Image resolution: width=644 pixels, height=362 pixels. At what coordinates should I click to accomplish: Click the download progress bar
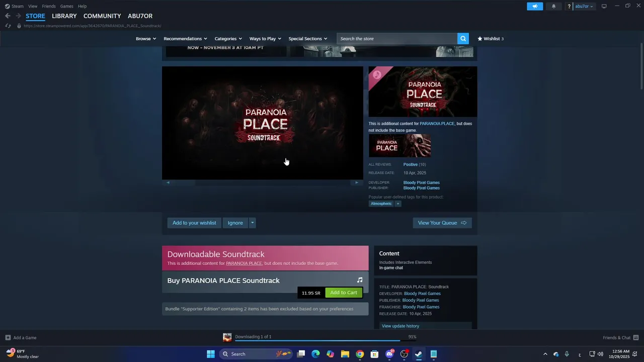(x=326, y=340)
